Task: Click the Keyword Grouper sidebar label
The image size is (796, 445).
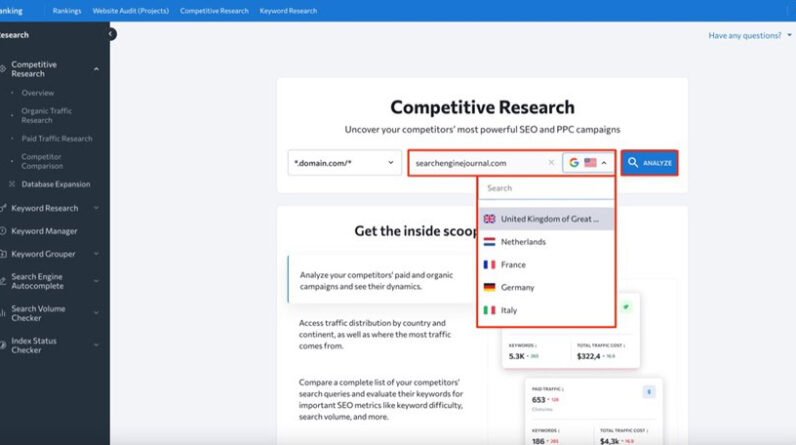Action: tap(43, 254)
